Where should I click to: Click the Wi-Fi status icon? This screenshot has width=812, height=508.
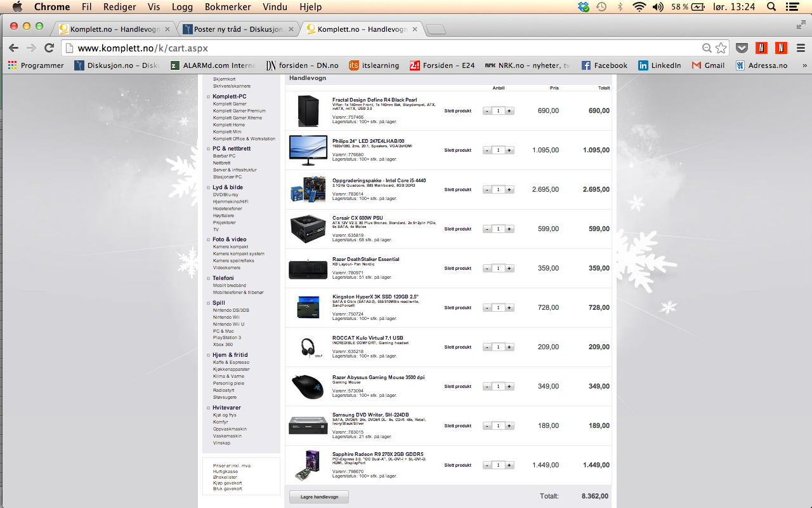tap(639, 7)
